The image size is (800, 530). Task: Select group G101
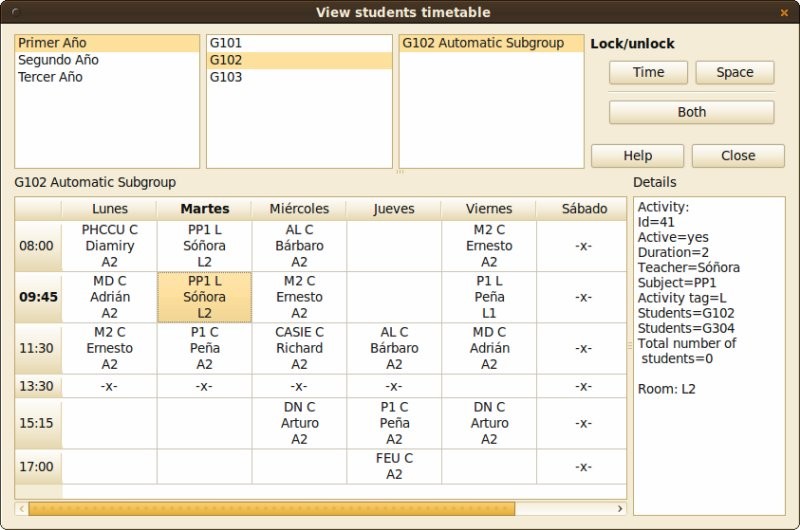(x=299, y=43)
